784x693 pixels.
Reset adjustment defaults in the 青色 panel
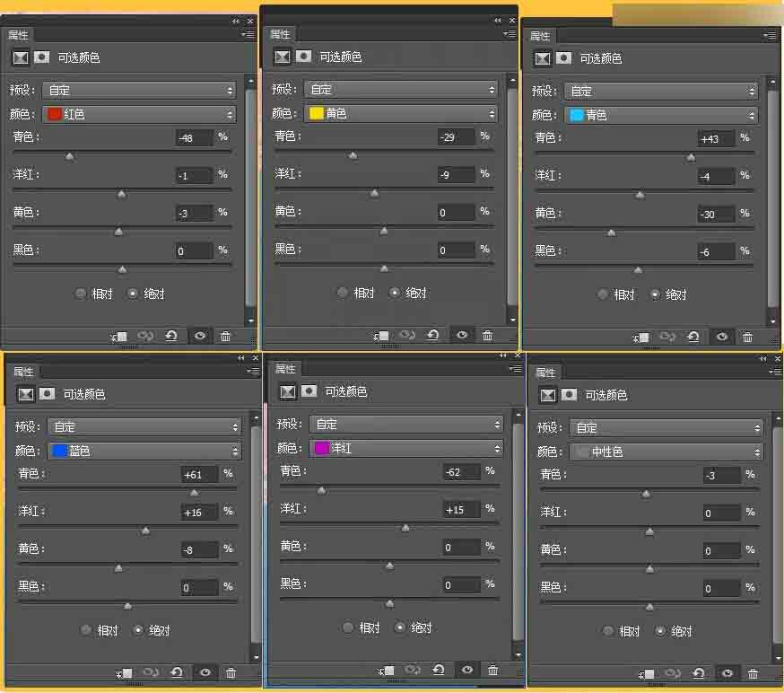click(x=693, y=337)
